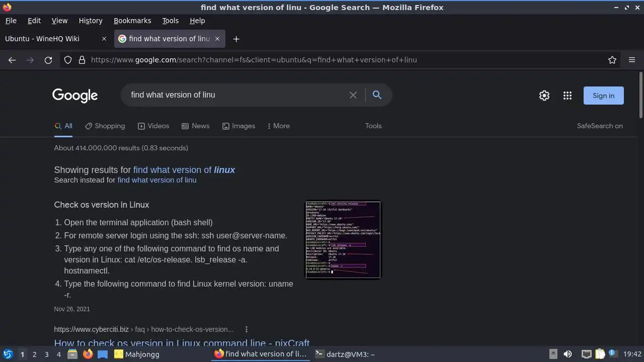Open the History menu
The width and height of the screenshot is (644, 362).
point(91,21)
